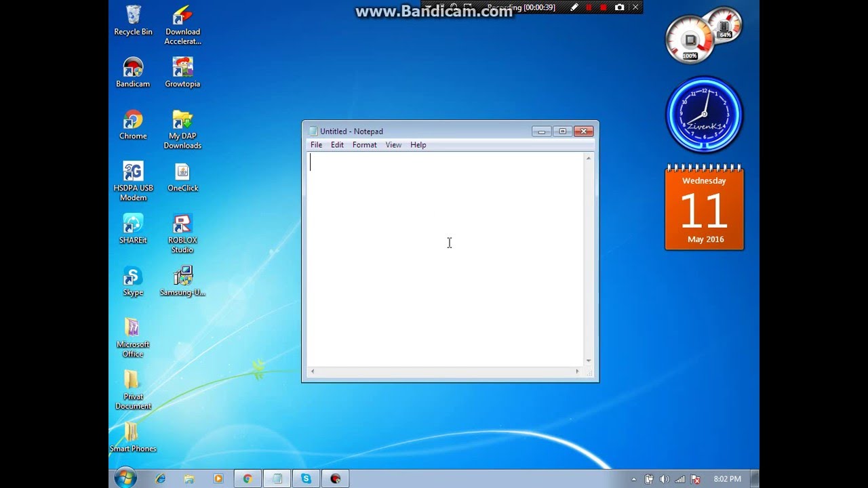The width and height of the screenshot is (868, 488).
Task: Stop the Bandicam recording with red square
Action: [x=603, y=7]
